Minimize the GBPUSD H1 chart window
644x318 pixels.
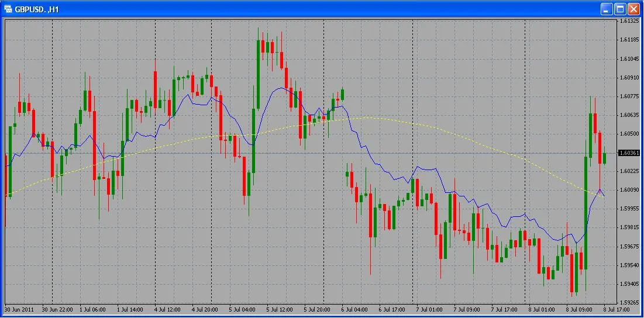click(x=607, y=9)
